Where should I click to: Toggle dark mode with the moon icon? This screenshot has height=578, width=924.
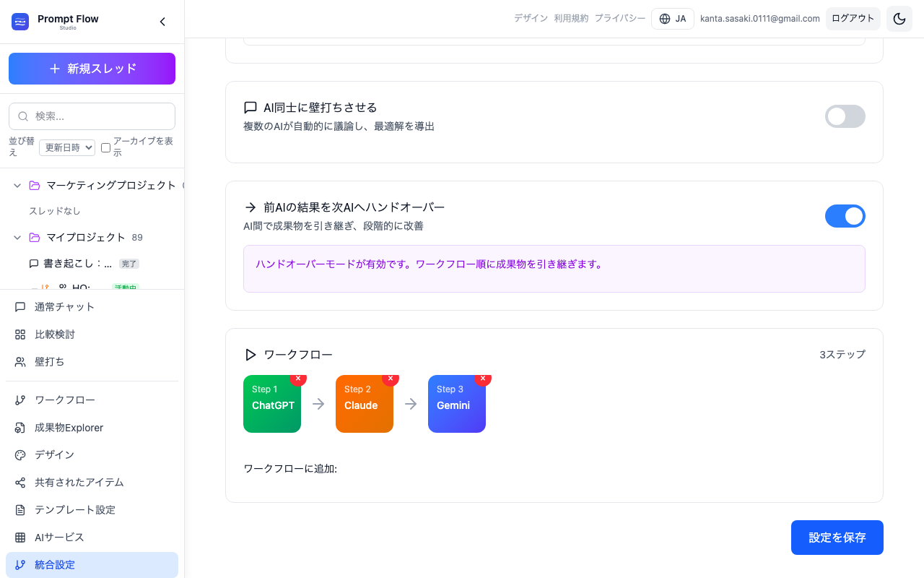click(899, 19)
